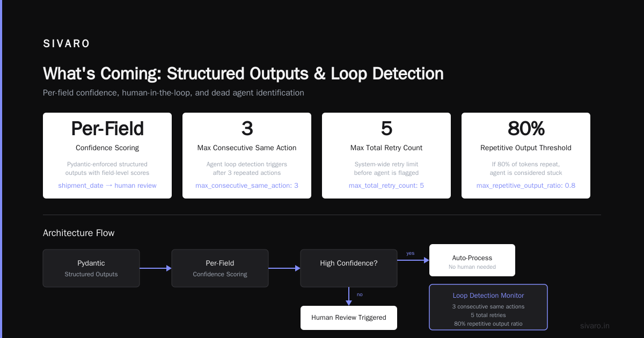This screenshot has width=644, height=338.
Task: Open the Max Total Retry Count card
Action: tap(386, 156)
